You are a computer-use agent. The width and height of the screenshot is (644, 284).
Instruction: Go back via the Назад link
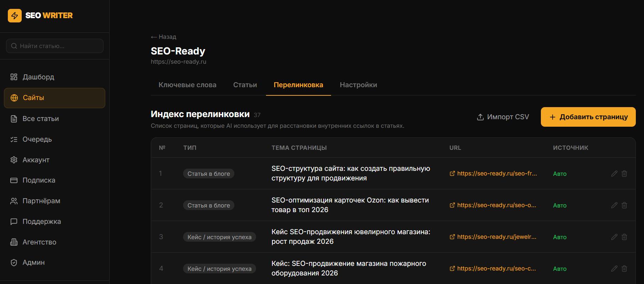pyautogui.click(x=164, y=37)
